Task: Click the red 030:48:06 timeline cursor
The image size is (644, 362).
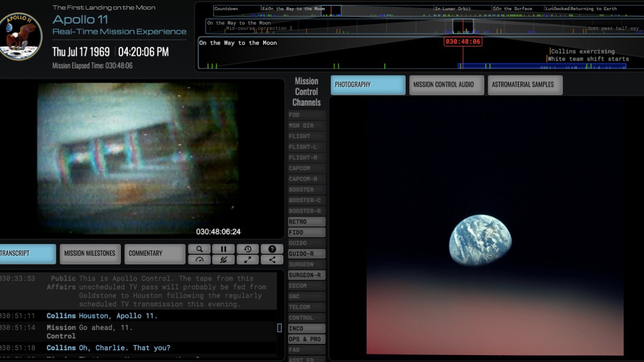Action: (x=463, y=42)
